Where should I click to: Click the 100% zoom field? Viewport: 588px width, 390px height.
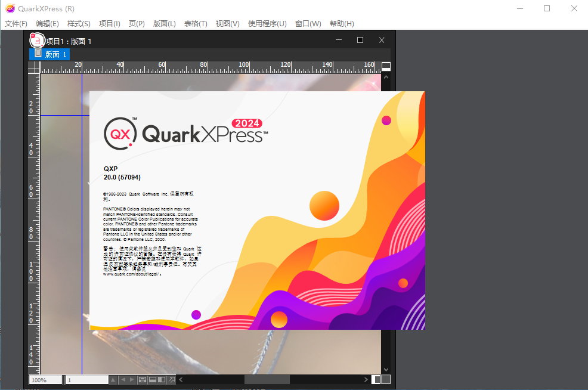coord(45,380)
